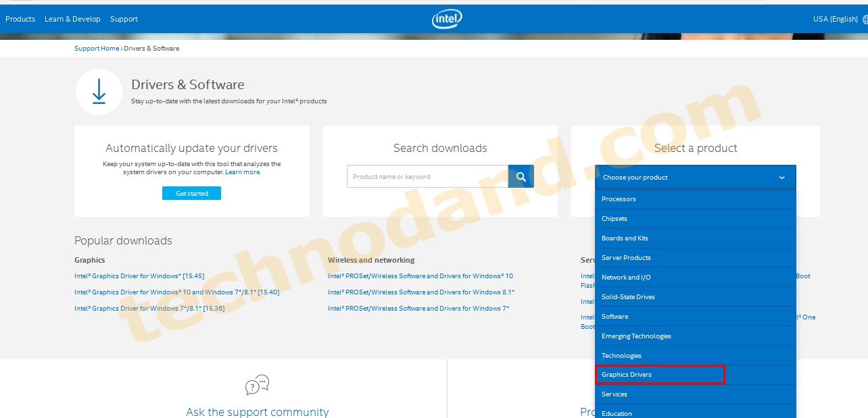Click the download arrow circle icon
The width and height of the screenshot is (868, 418).
point(99,92)
